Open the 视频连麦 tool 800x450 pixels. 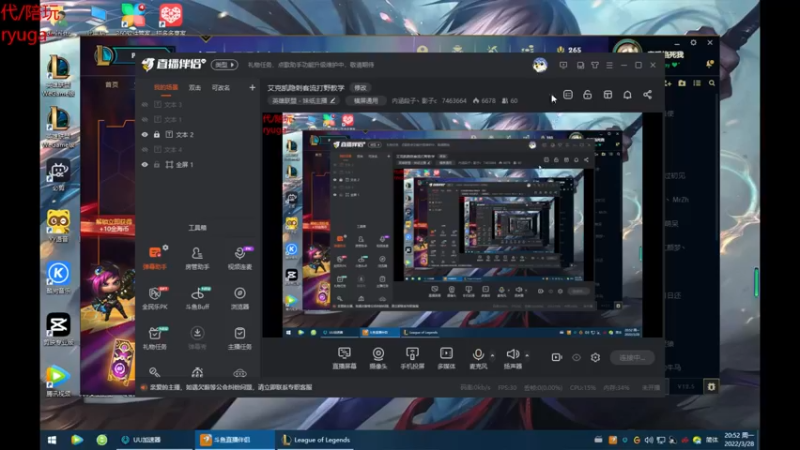point(239,258)
